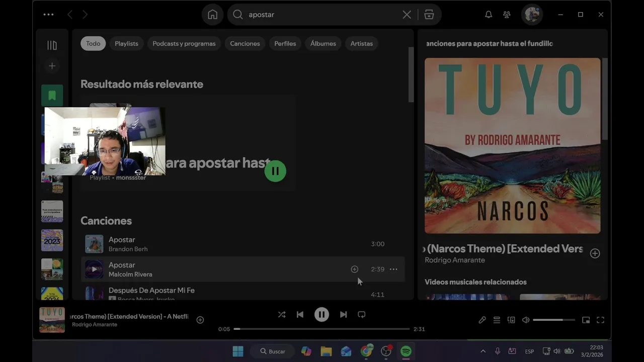Add Malcolm Rivera's Apostar to library
Viewport: 644px width, 362px height.
tap(354, 269)
